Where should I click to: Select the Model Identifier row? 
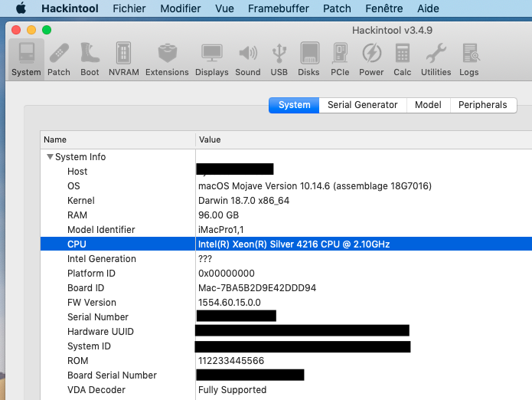click(286, 230)
